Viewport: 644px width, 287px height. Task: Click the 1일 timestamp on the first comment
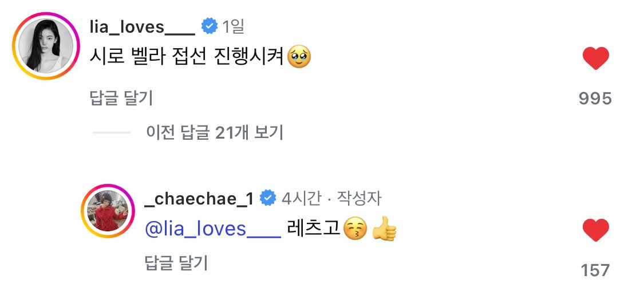(233, 27)
